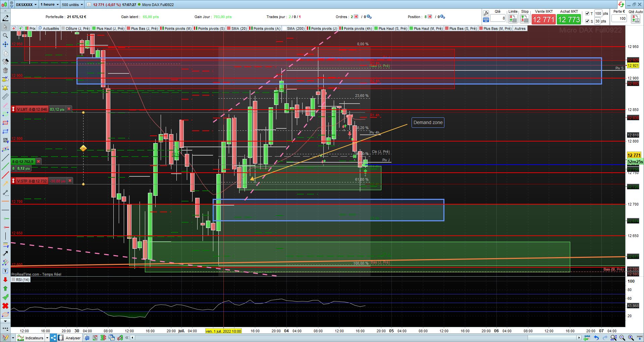The image size is (644, 342).
Task: Activate the magnifier zoom tool
Action: pos(5,36)
